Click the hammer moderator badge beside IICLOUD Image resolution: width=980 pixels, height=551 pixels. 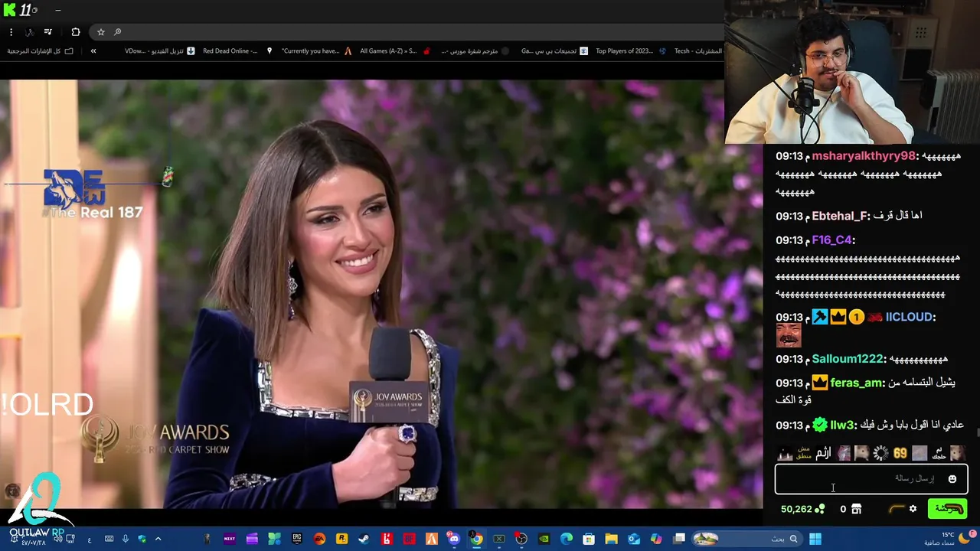tap(820, 317)
